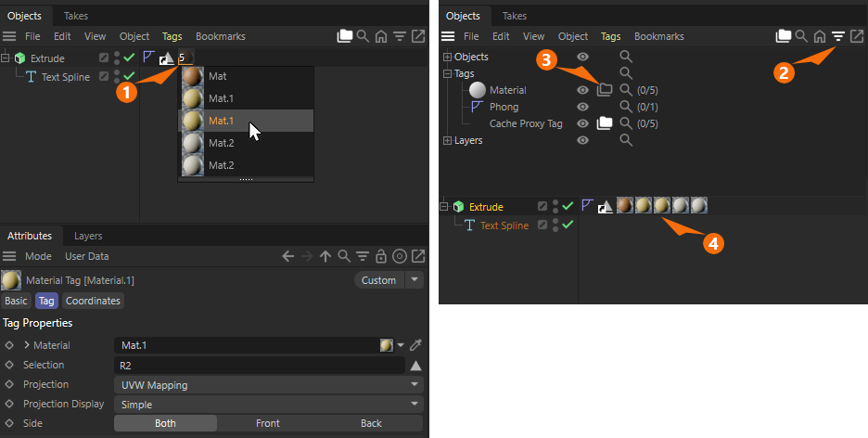
Task: Open the User Data menu
Action: 87,256
